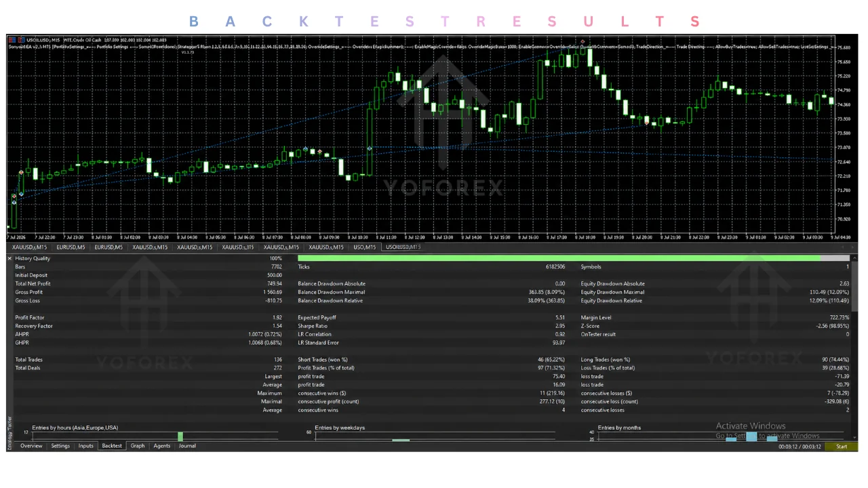This screenshot has width=868, height=488.
Task: Open the Settings tab in Strategy Tester
Action: tap(60, 446)
